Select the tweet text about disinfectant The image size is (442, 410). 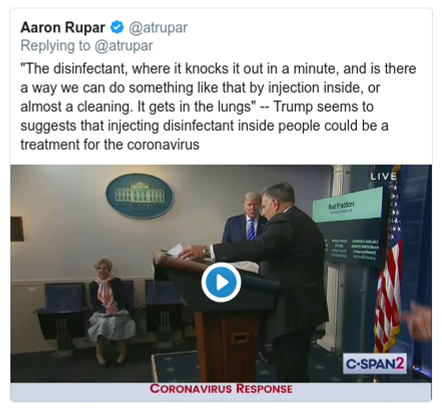(x=218, y=107)
